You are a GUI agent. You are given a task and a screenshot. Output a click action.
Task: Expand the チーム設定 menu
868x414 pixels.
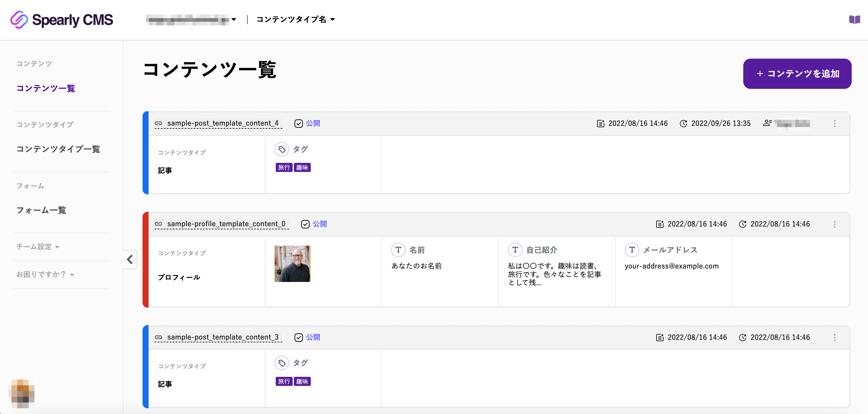click(38, 247)
